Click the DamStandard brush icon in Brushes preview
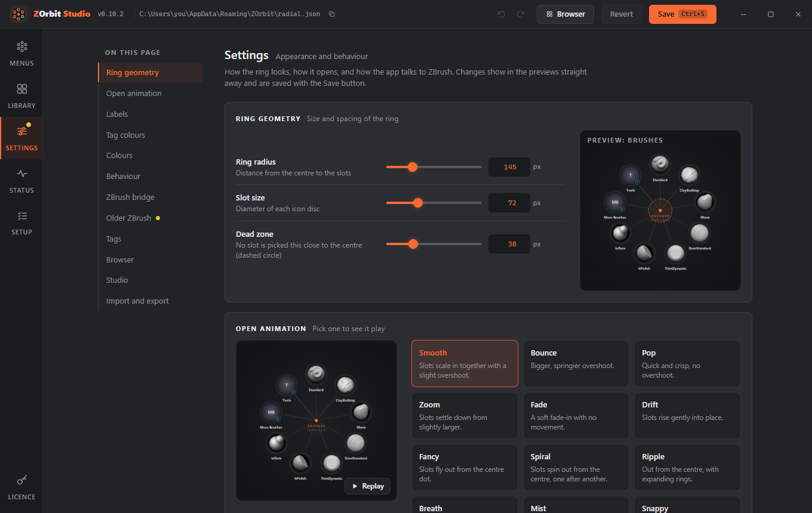This screenshot has width=812, height=513. 699,233
